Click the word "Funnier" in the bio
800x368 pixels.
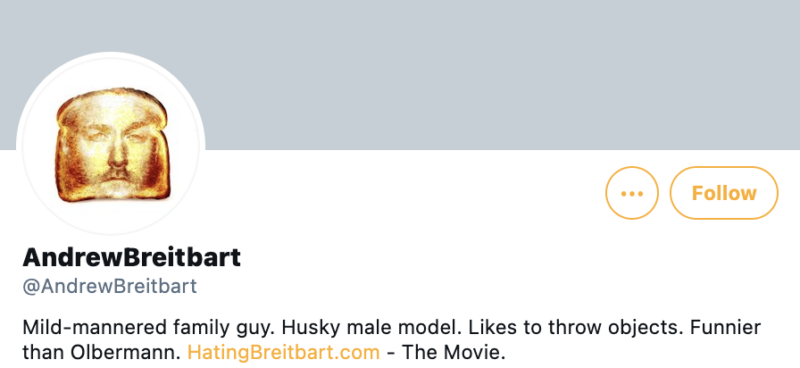722,328
